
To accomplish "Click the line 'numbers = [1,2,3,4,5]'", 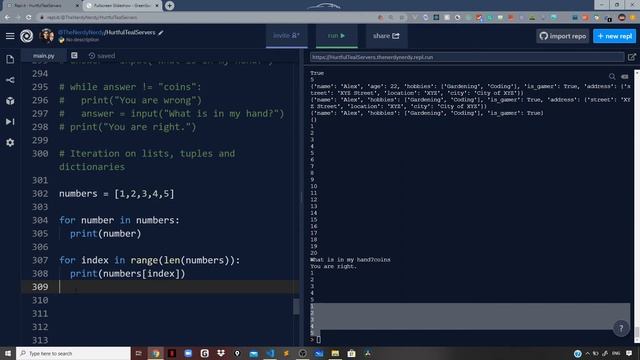I will coord(117,193).
